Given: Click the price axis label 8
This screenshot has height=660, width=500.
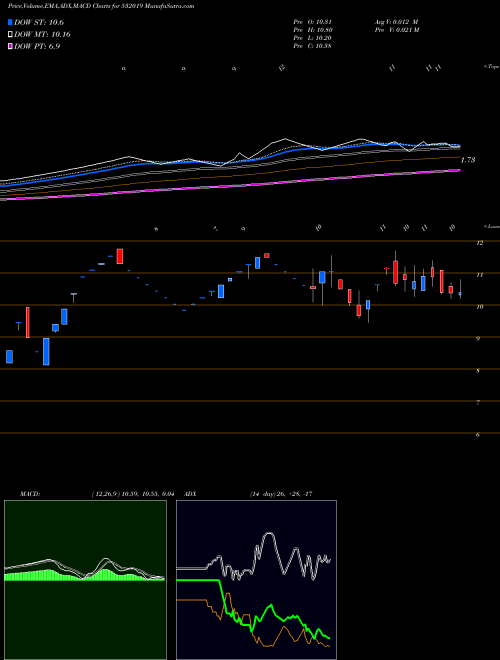Looking at the screenshot, I should click(478, 371).
